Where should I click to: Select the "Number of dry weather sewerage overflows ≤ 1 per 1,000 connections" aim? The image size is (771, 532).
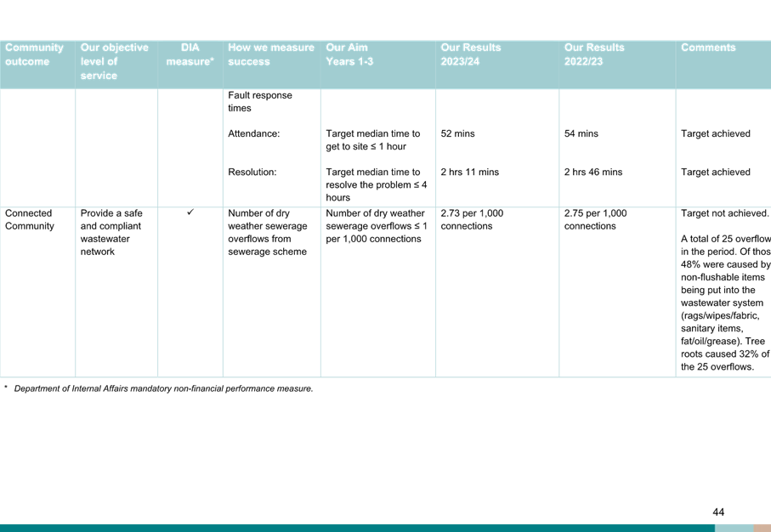coord(377,226)
